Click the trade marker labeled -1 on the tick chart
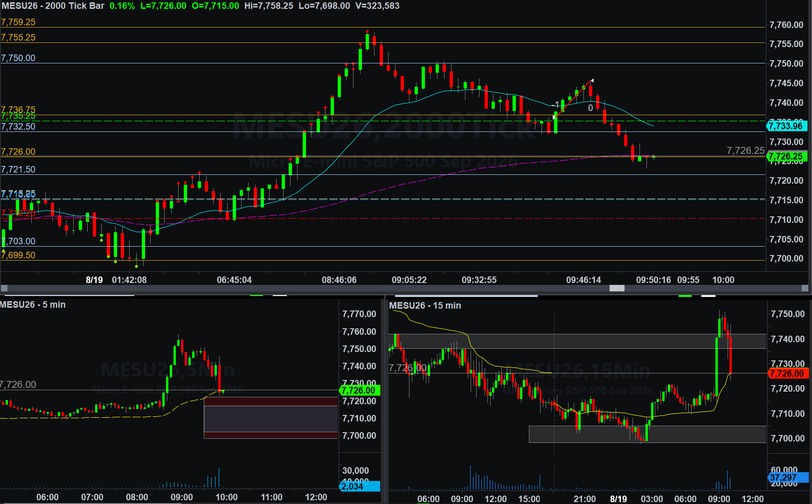 pyautogui.click(x=555, y=104)
